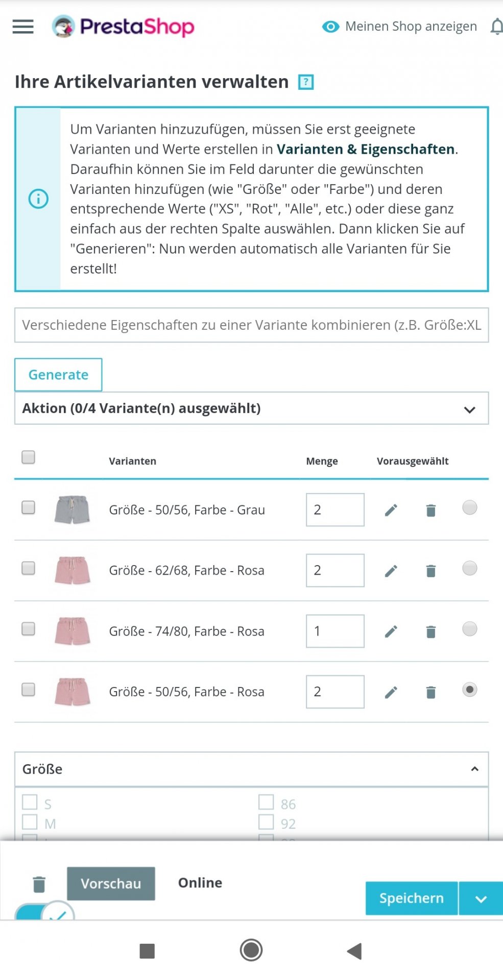The image size is (503, 980).
Task: Delete the 62/68 Rosa variant
Action: coord(431,571)
